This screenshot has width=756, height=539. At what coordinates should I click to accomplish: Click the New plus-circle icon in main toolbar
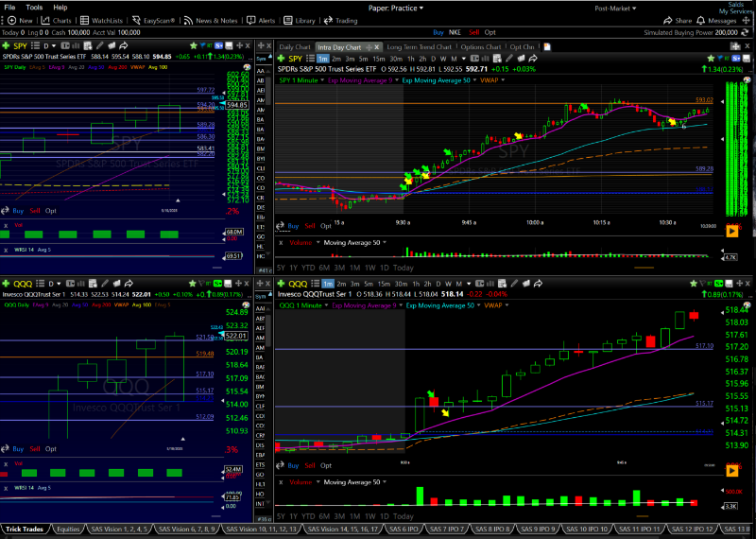tap(12, 20)
